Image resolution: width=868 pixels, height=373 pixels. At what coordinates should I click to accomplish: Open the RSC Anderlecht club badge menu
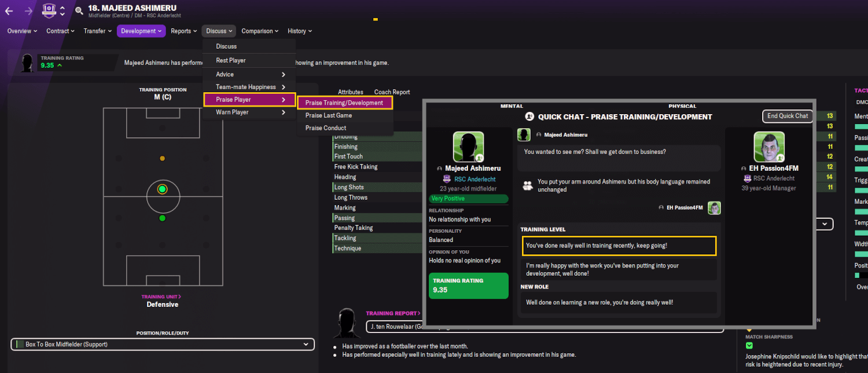49,10
